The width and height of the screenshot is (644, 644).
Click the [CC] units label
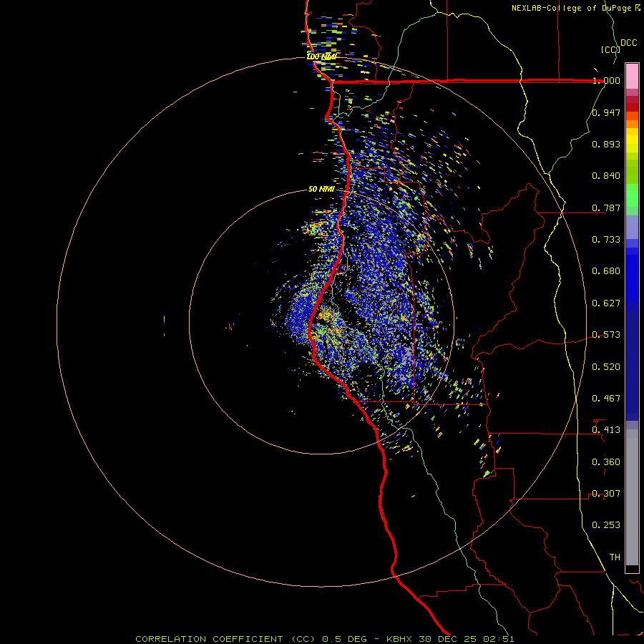coord(610,49)
